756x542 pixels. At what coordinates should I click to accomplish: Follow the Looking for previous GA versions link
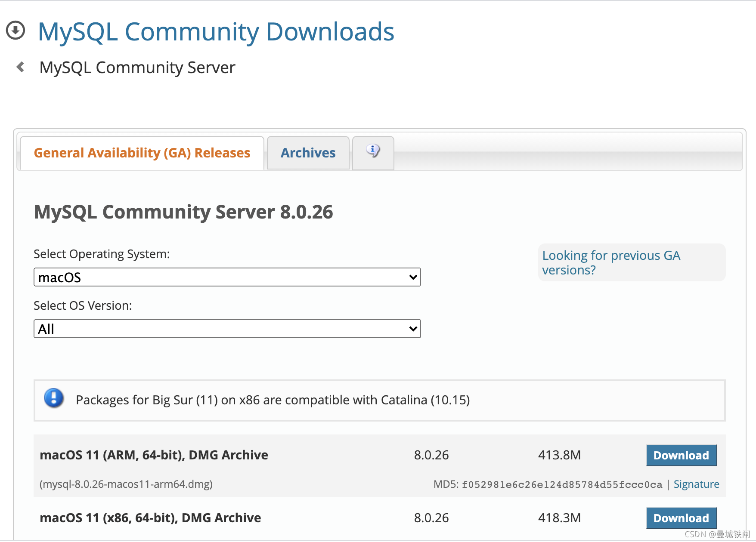click(611, 262)
